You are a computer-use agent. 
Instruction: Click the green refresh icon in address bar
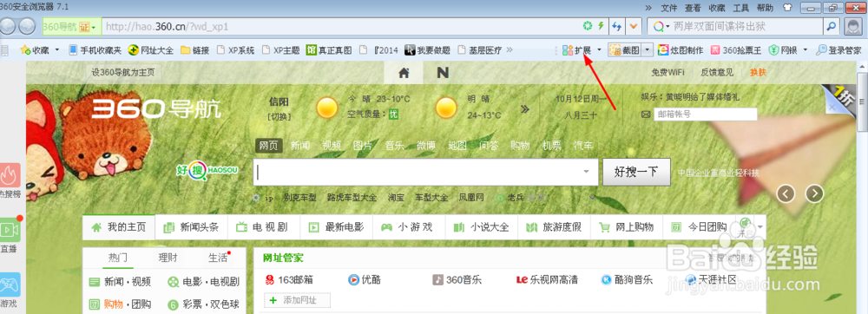coord(588,26)
